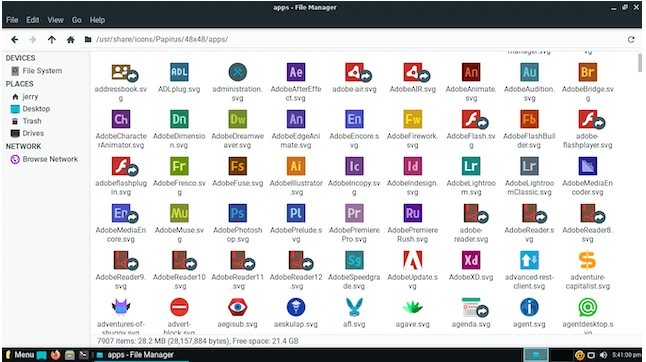Reload the folder with refresh icon

pyautogui.click(x=631, y=40)
